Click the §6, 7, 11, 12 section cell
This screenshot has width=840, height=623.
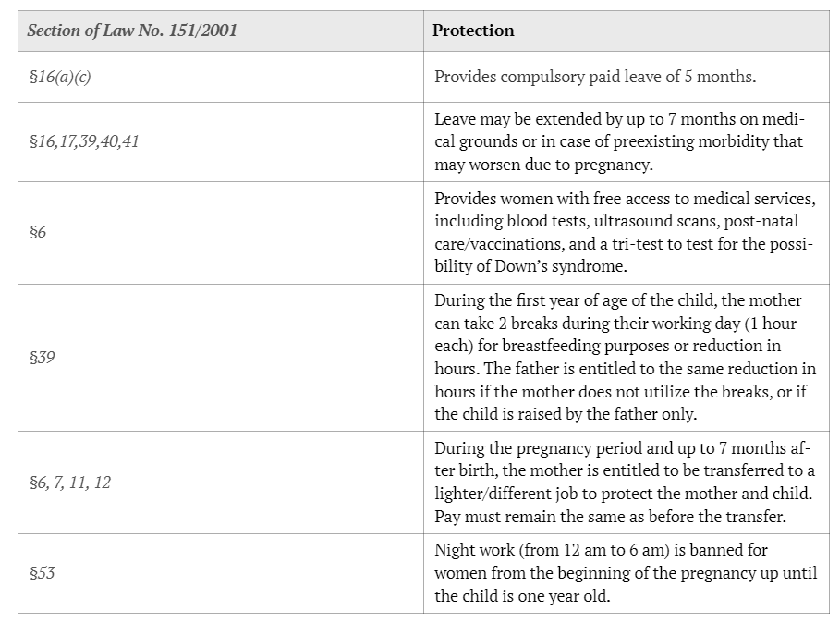[x=69, y=482]
